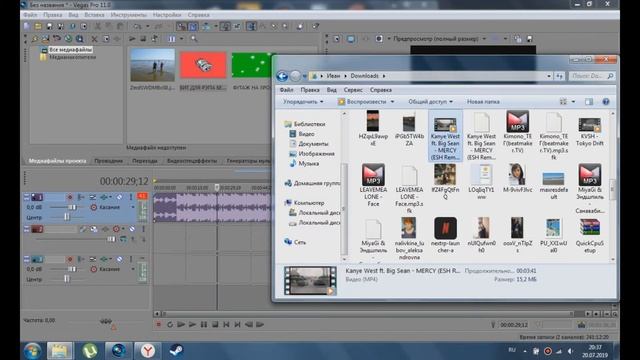This screenshot has height=360, width=640.
Task: Open Explorer help question mark icon
Action: (606, 102)
